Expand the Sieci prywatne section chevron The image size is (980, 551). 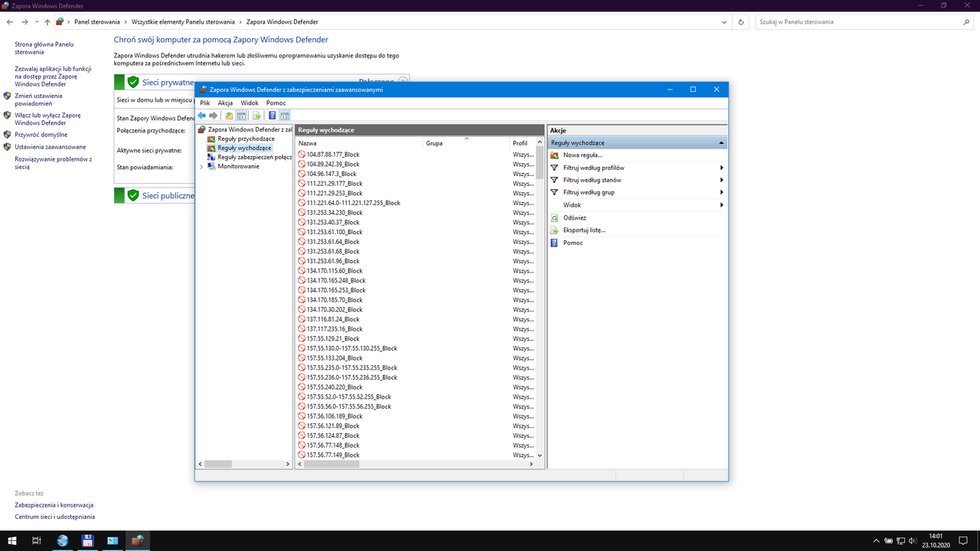click(x=403, y=81)
